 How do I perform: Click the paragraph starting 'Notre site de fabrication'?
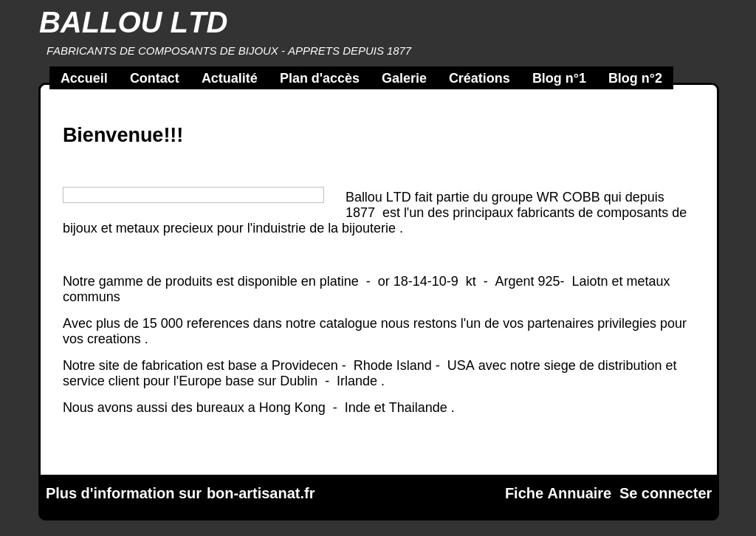[369, 373]
